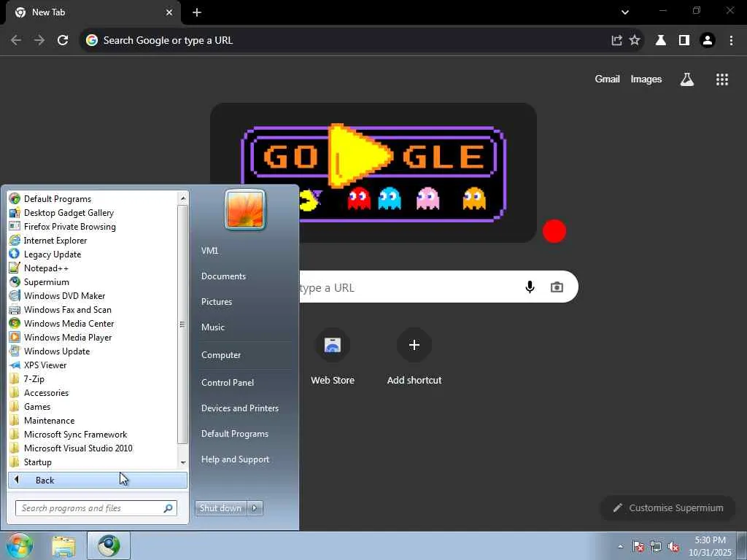Launch Desktop Gadget Gallery
This screenshot has width=747, height=560.
tap(93, 212)
